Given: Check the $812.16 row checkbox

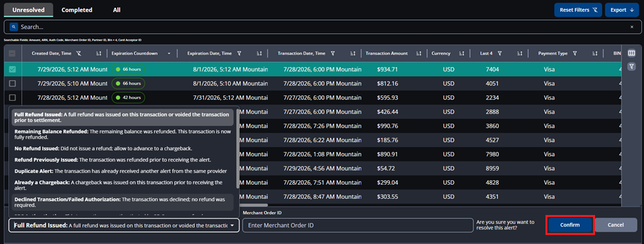Looking at the screenshot, I should (12, 84).
